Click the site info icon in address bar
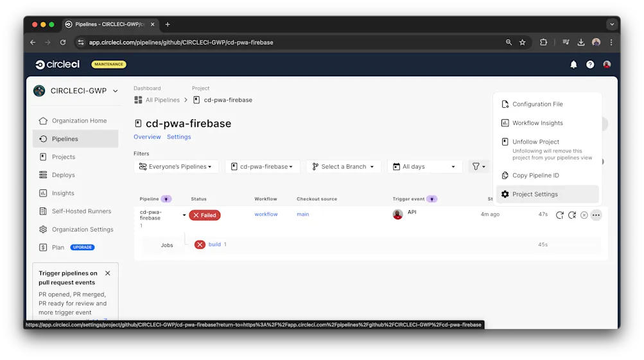 tap(81, 42)
